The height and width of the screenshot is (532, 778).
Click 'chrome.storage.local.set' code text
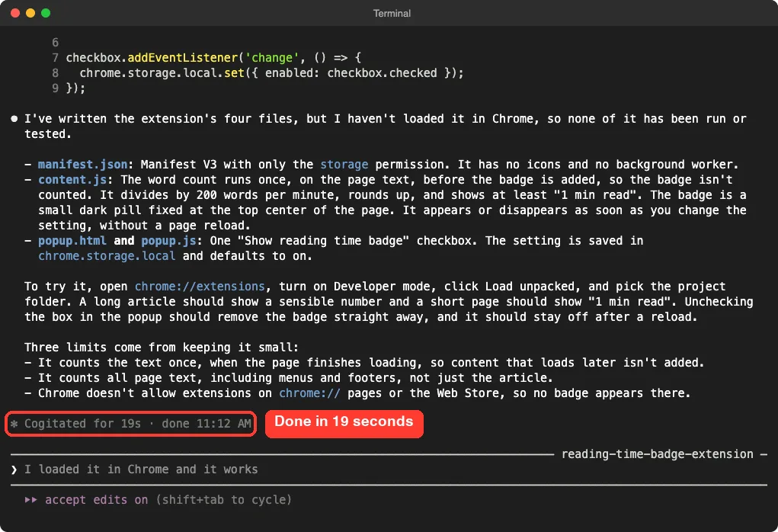pos(162,73)
